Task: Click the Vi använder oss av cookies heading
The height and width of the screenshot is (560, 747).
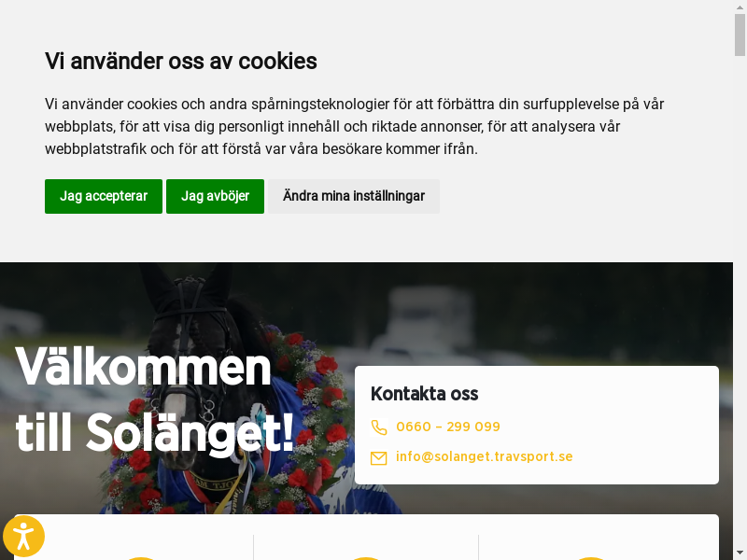Action: (x=180, y=61)
